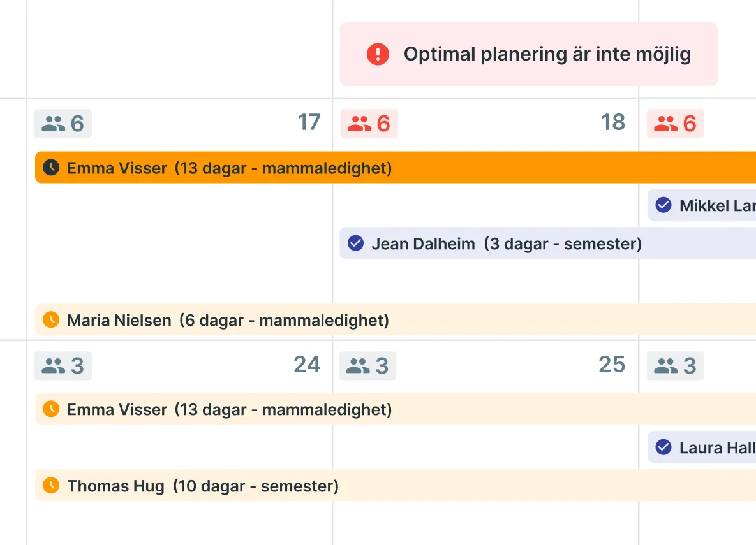
Task: Open Thomas Hug's 10-day semester entry
Action: pyautogui.click(x=203, y=486)
